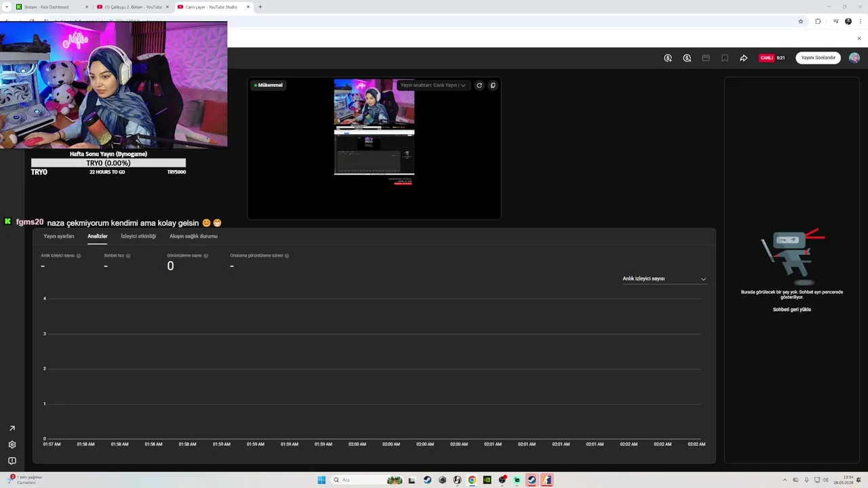The height and width of the screenshot is (488, 868).
Task: Open the last highlighted game taskbar icon
Action: (547, 480)
